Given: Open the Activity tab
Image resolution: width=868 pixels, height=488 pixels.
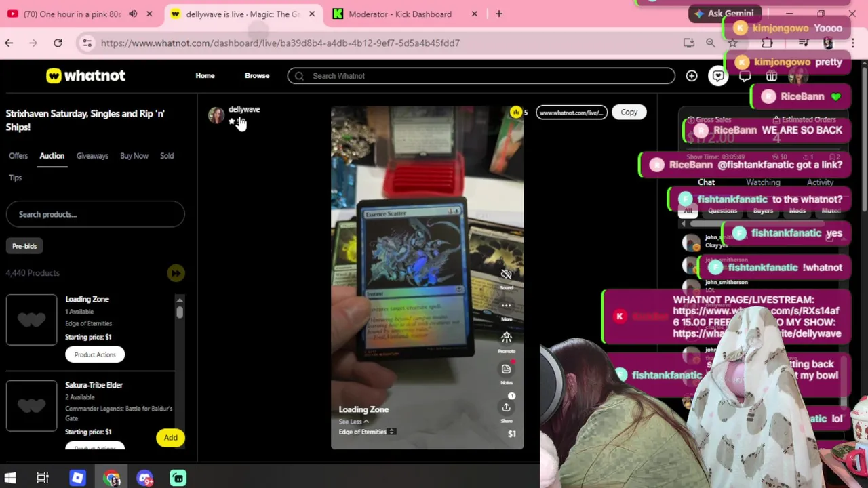Looking at the screenshot, I should click(820, 182).
